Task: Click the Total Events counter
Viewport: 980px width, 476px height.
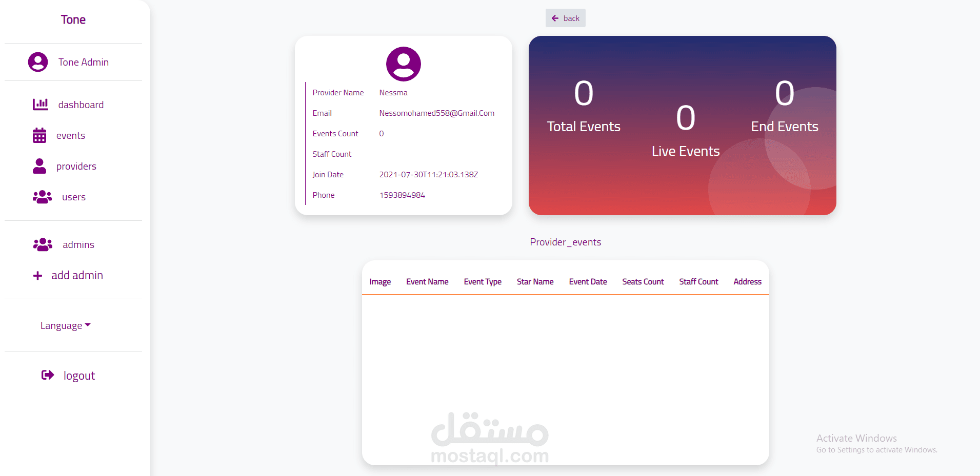Action: (x=584, y=106)
